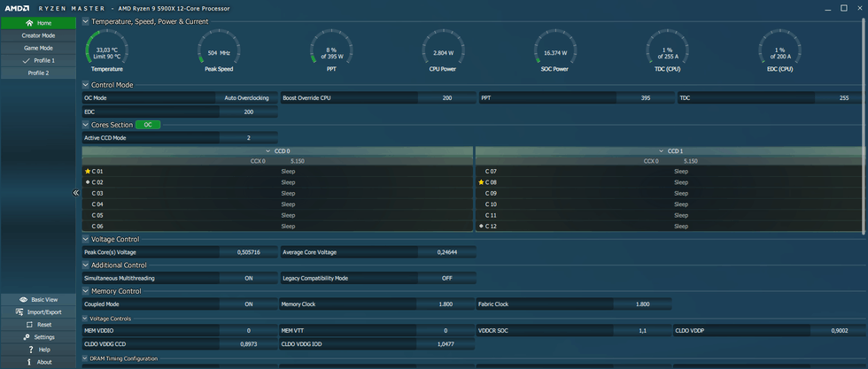Collapse DRAM Timing Configuration subsection
This screenshot has width=868, height=369.
pos(85,358)
